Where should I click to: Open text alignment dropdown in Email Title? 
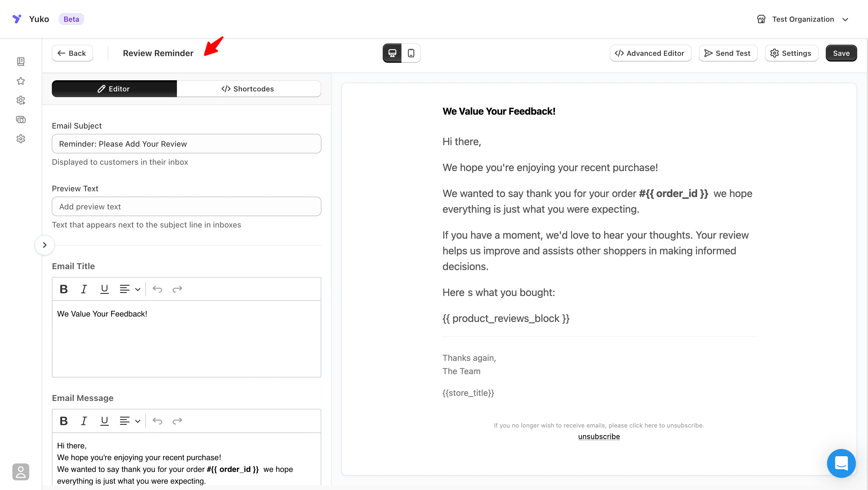(130, 289)
